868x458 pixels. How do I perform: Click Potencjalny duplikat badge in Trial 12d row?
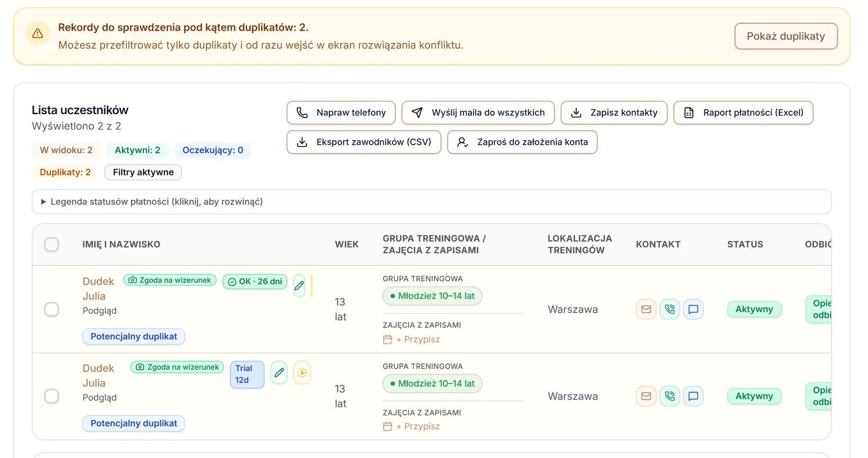(133, 423)
